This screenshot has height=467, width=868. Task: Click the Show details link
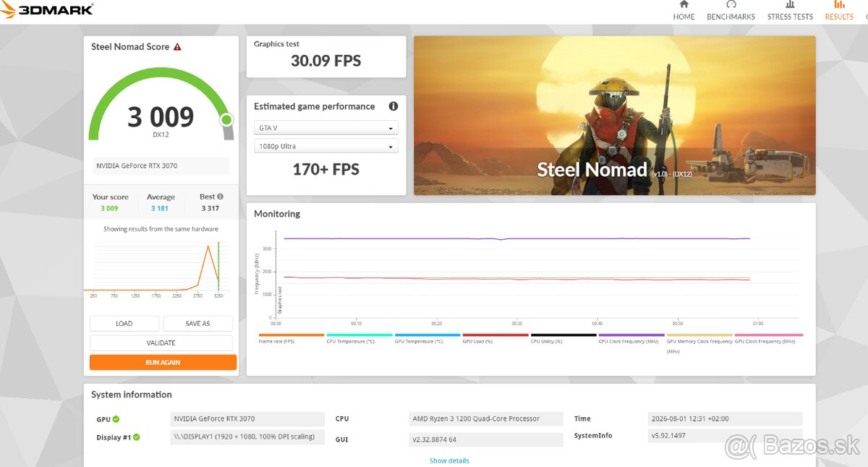[449, 460]
